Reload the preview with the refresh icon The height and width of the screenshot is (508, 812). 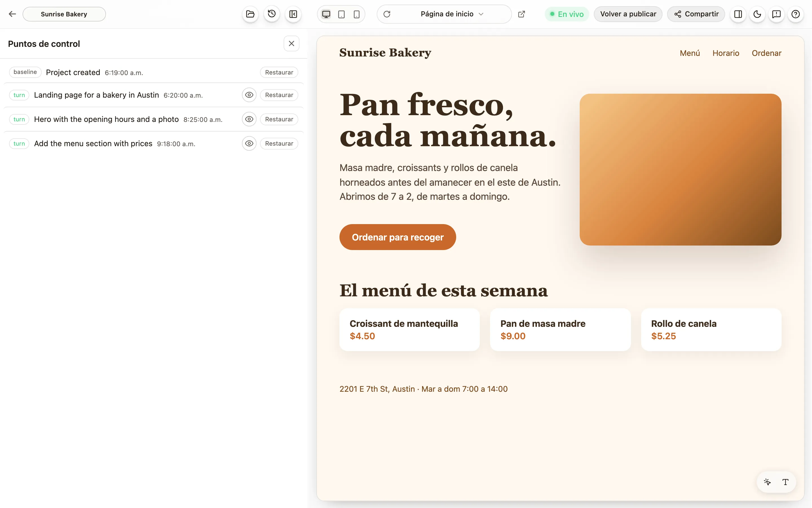coord(387,14)
